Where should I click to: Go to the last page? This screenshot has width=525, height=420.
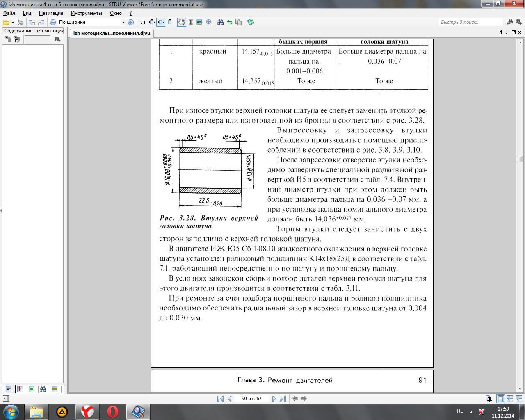(x=283, y=399)
